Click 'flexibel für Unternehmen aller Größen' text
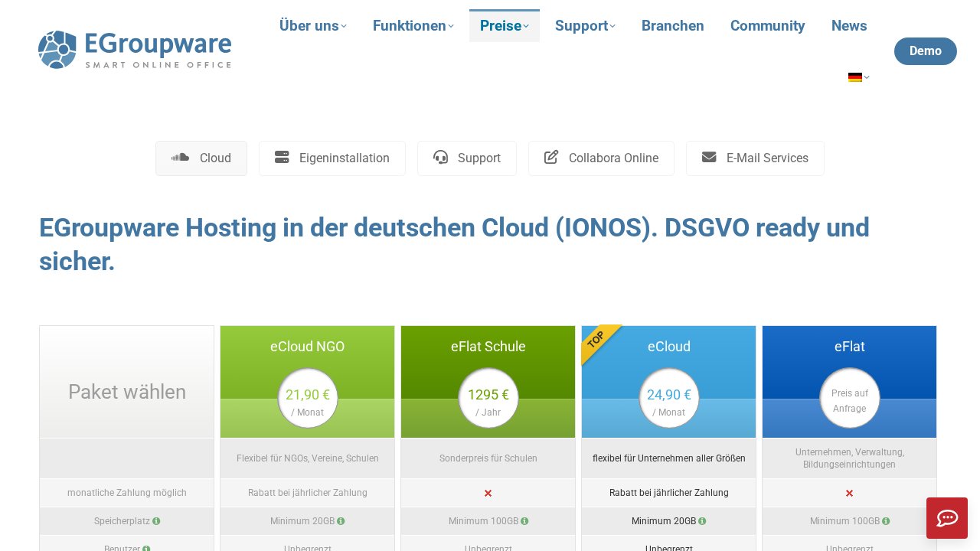This screenshot has width=980, height=551. (669, 458)
